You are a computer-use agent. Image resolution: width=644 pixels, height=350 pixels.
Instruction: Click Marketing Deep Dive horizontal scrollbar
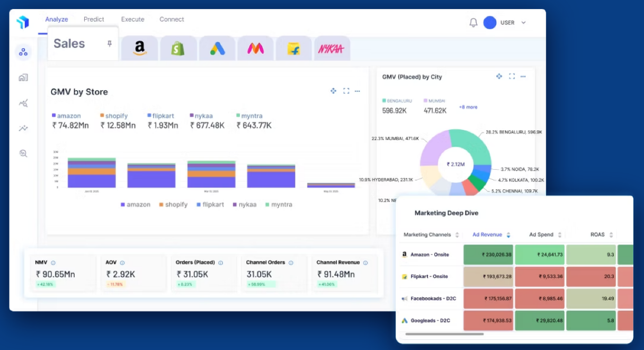pos(444,334)
